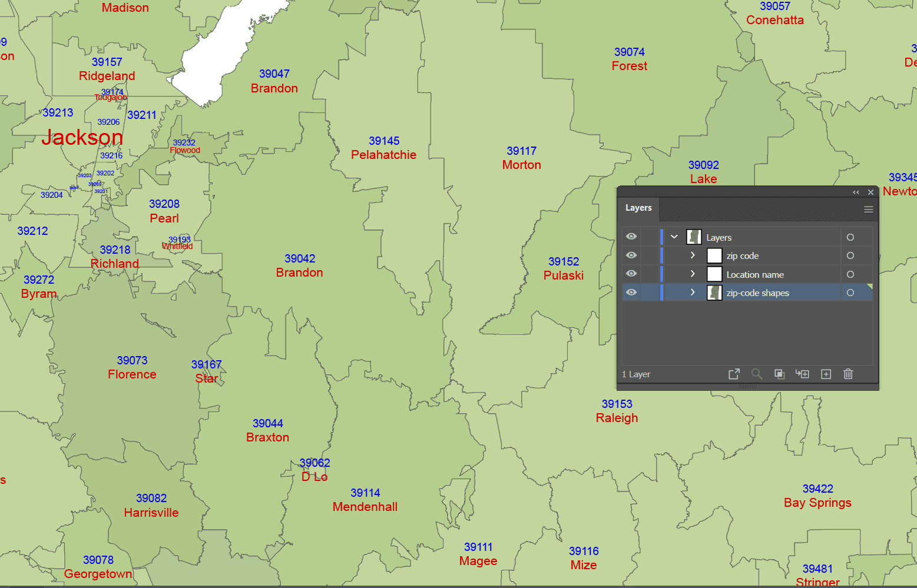Lock the Location name sublayer

(650, 274)
